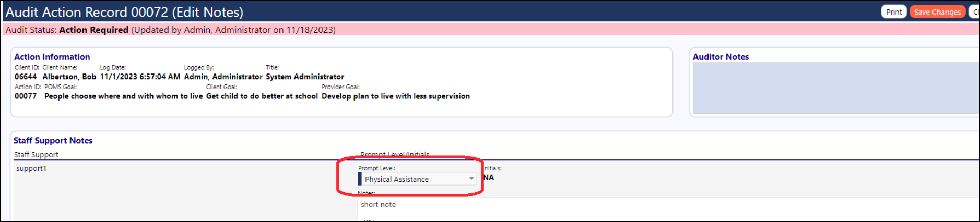Click into the Auditor Notes text area
This screenshot has width=980, height=222.
(x=835, y=88)
